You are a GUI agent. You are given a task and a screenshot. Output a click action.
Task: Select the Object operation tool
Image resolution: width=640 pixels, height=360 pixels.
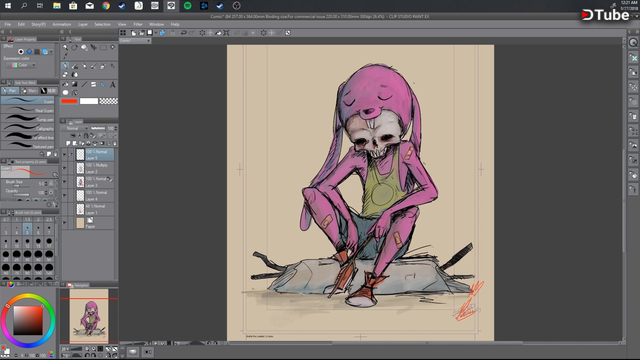(x=84, y=47)
